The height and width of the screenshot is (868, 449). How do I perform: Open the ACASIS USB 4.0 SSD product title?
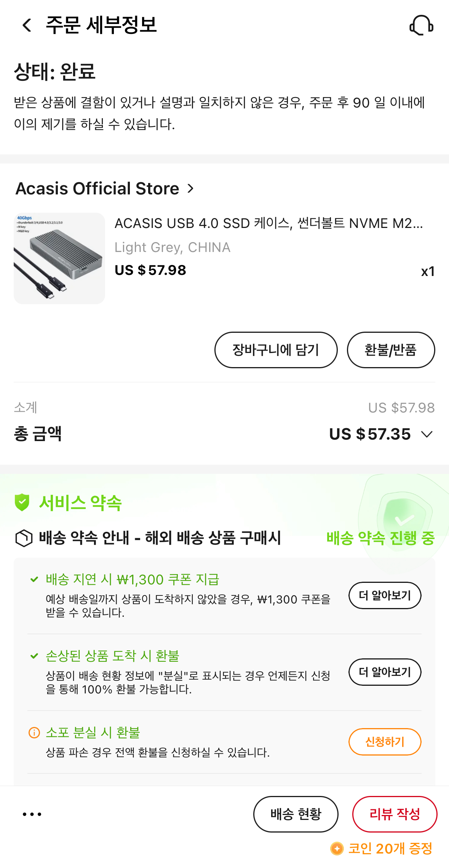(269, 223)
